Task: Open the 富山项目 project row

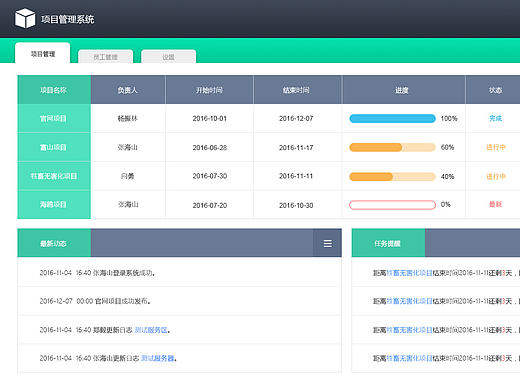Action: [x=54, y=147]
